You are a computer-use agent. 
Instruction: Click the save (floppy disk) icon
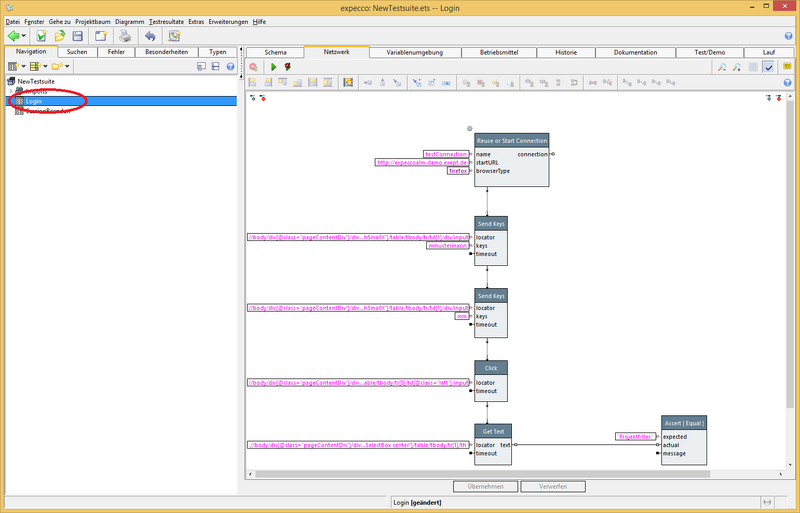(x=79, y=36)
